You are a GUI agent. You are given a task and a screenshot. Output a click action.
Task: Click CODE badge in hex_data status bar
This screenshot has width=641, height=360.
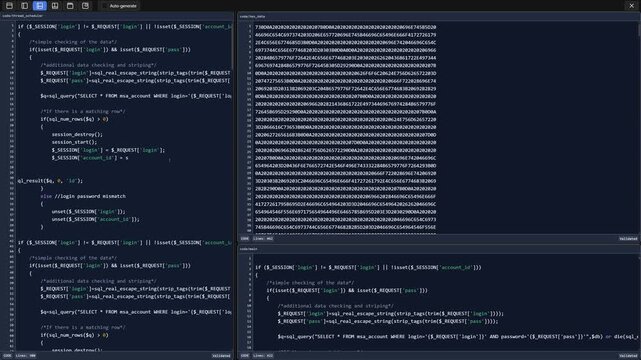pos(244,239)
